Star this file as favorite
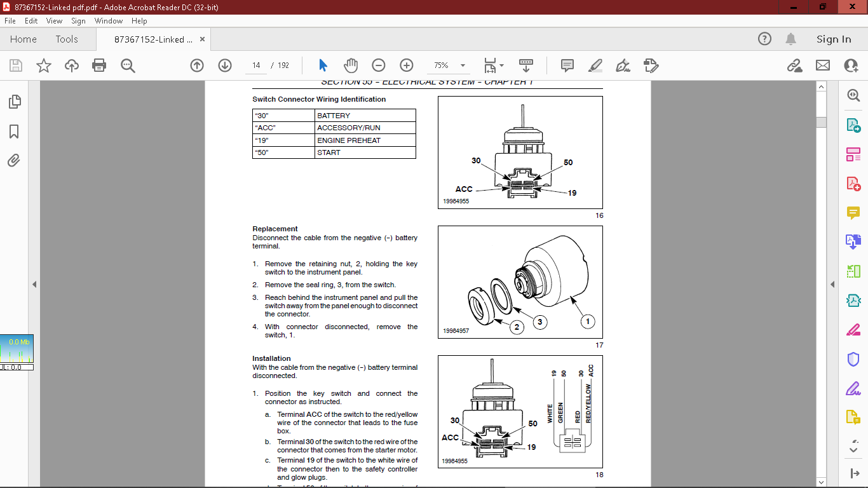868x488 pixels. [x=44, y=65]
